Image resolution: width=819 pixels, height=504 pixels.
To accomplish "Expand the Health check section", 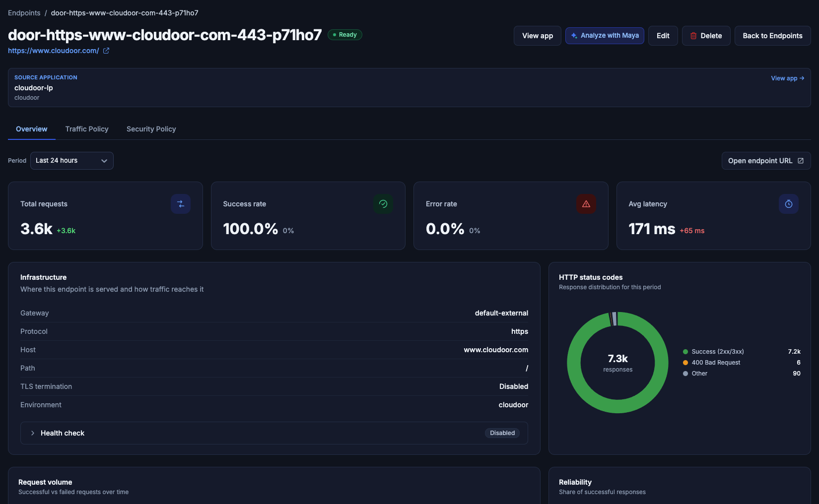I will coord(274,433).
